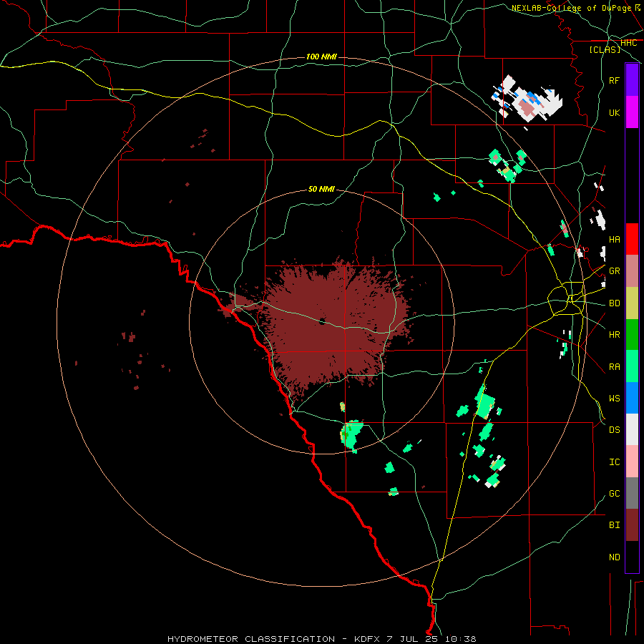Click the GR legend label text
Screen dimensions: 644x644
pyautogui.click(x=614, y=271)
